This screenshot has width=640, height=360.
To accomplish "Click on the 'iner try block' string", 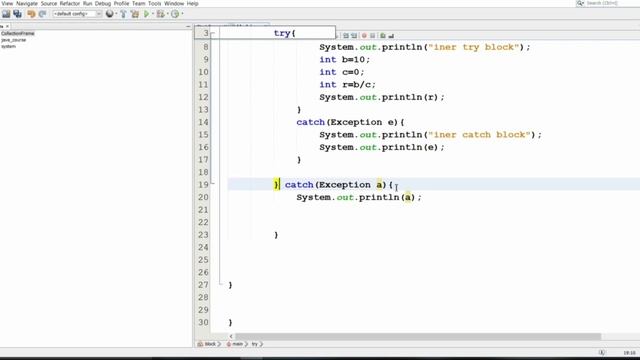I will click(x=473, y=47).
